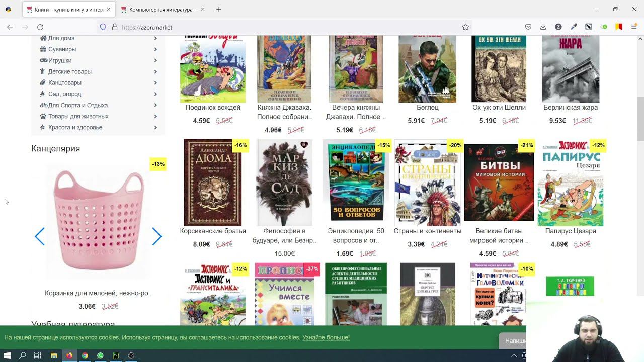The width and height of the screenshot is (644, 362).
Task: Expand the Сувениры category arrow
Action: click(155, 49)
